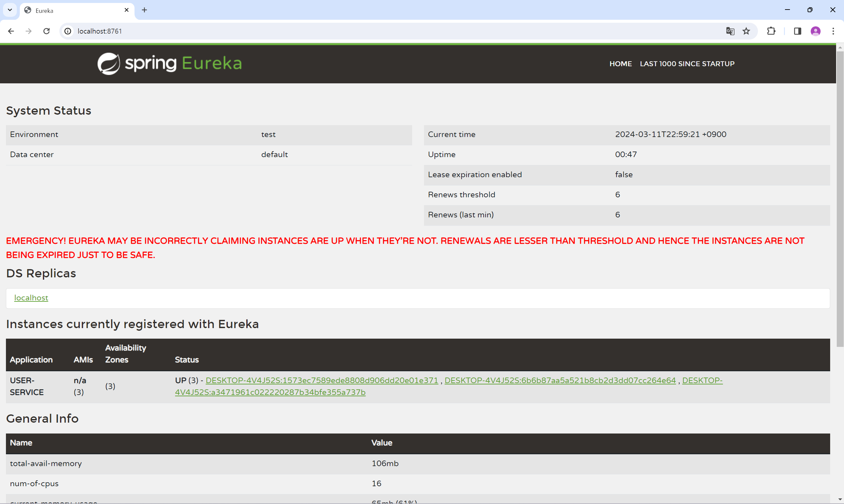
Task: Open the localhost replica link
Action: click(31, 298)
